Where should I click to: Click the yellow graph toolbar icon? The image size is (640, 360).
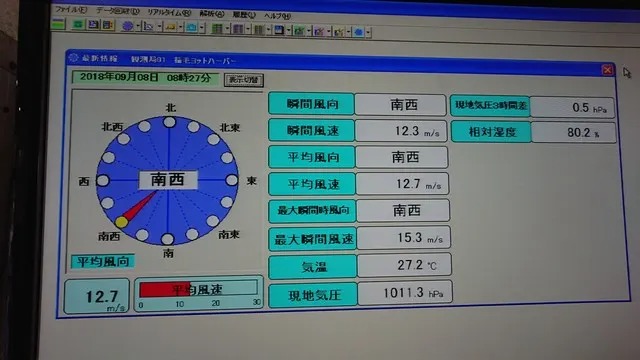point(170,27)
